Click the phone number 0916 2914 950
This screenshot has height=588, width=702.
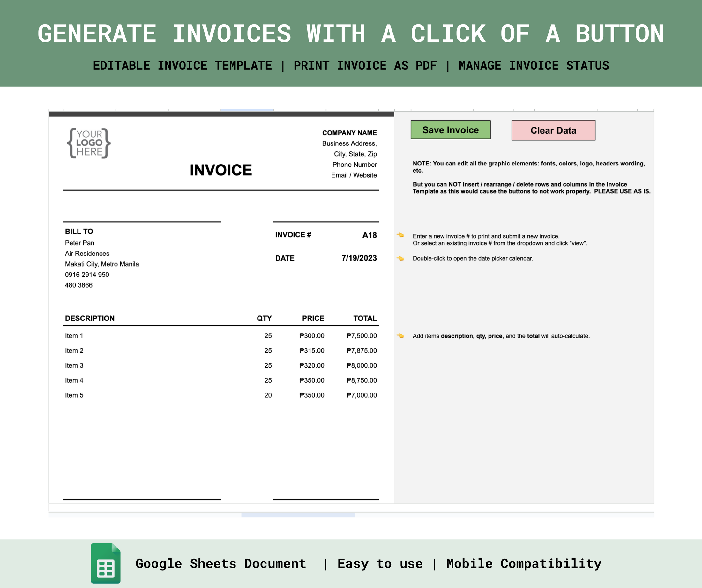point(87,274)
